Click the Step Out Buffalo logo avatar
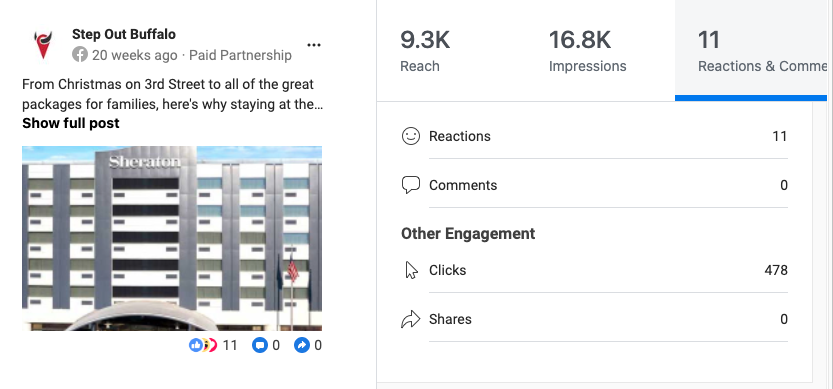 44,45
